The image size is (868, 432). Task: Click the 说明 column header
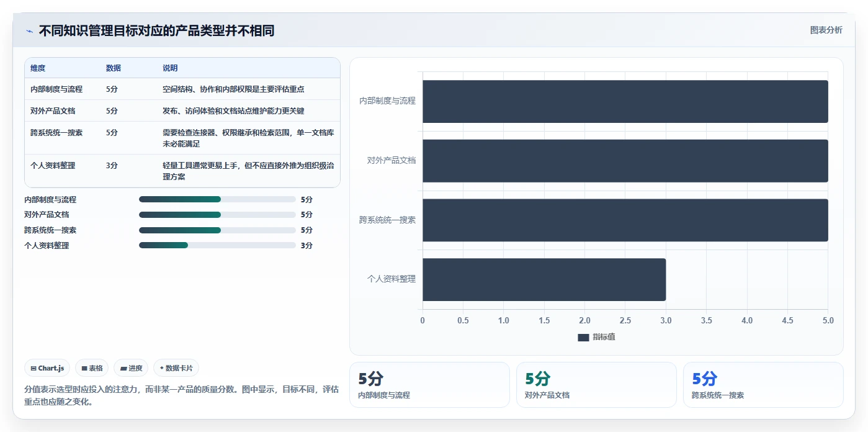[170, 68]
